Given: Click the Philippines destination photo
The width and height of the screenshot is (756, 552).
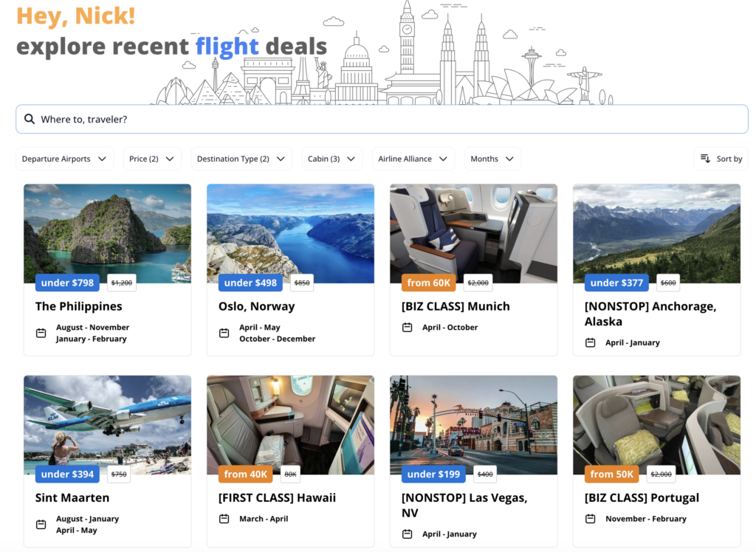Looking at the screenshot, I should 107,230.
